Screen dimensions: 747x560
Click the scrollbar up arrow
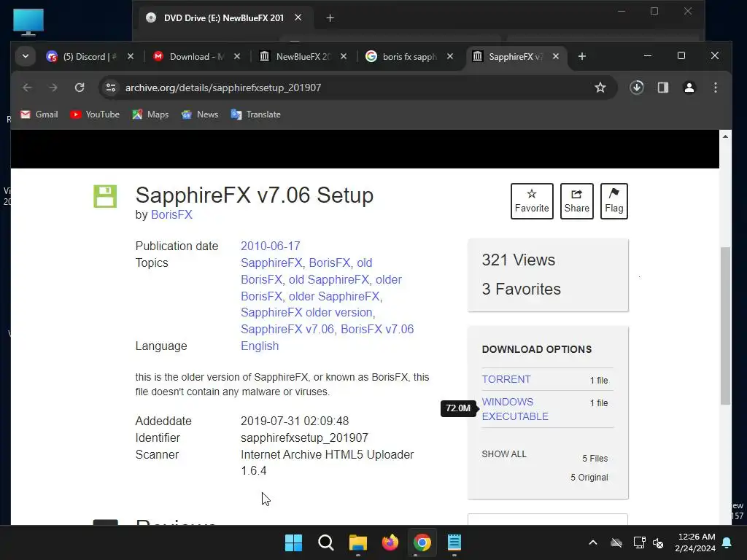[x=725, y=136]
